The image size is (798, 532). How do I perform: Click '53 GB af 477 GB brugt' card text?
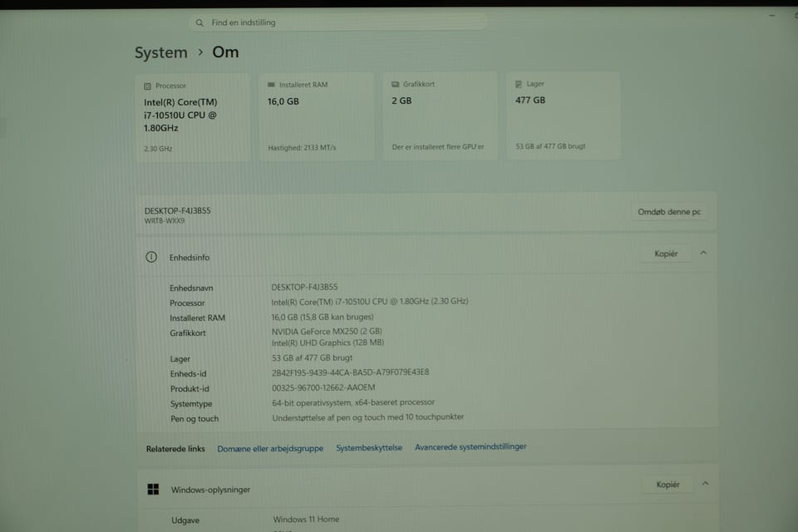pos(550,146)
